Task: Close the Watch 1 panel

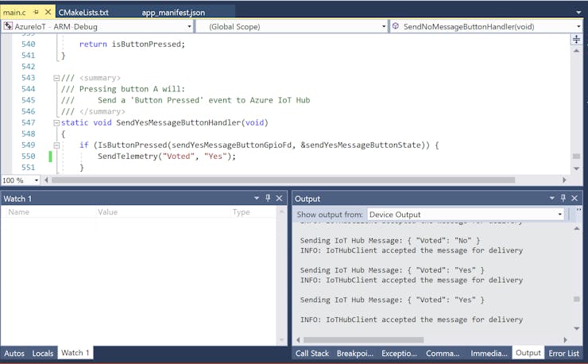Action: pos(279,198)
